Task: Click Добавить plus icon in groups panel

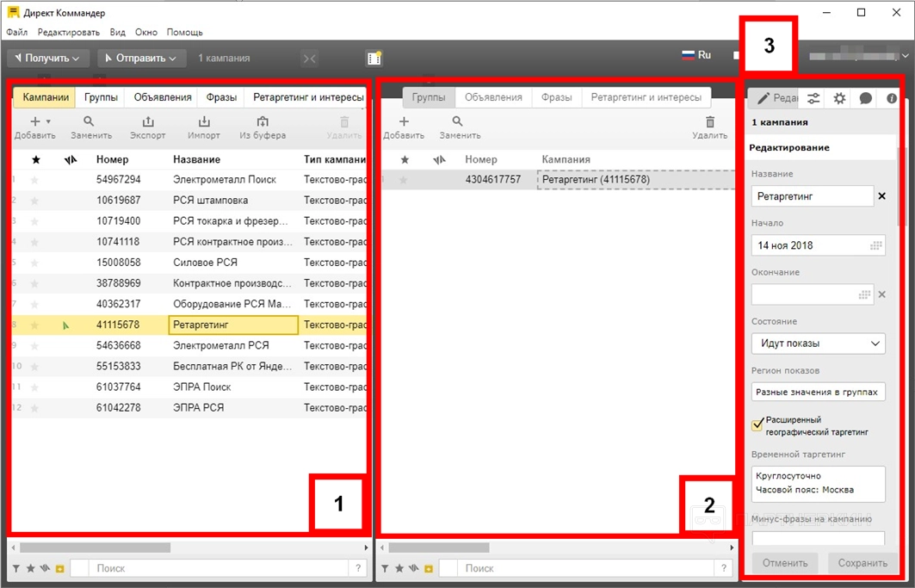Action: (404, 121)
